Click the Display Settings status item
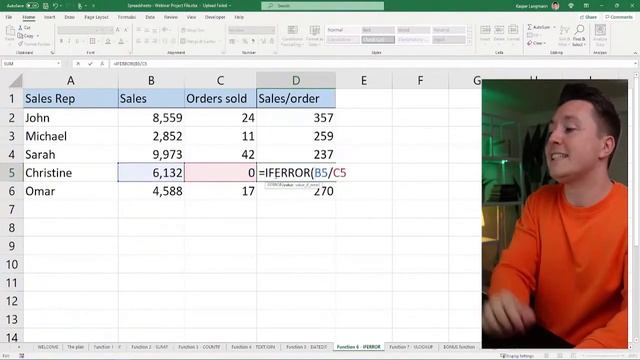This screenshot has width=640, height=360. [517, 356]
